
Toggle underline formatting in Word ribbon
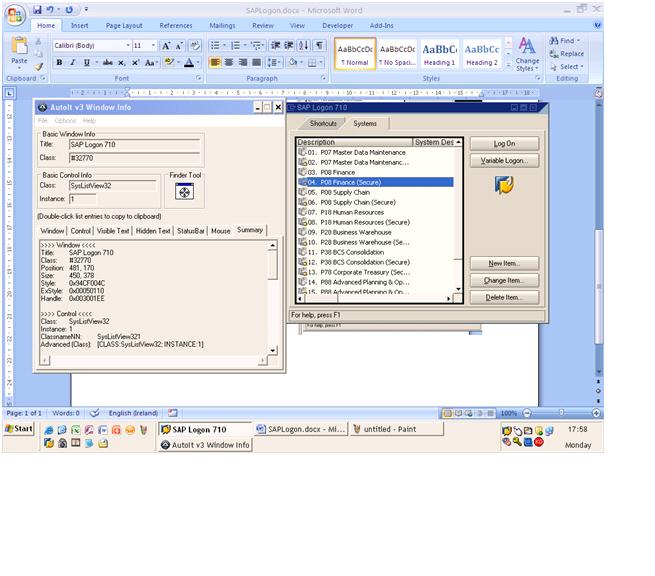pyautogui.click(x=86, y=63)
